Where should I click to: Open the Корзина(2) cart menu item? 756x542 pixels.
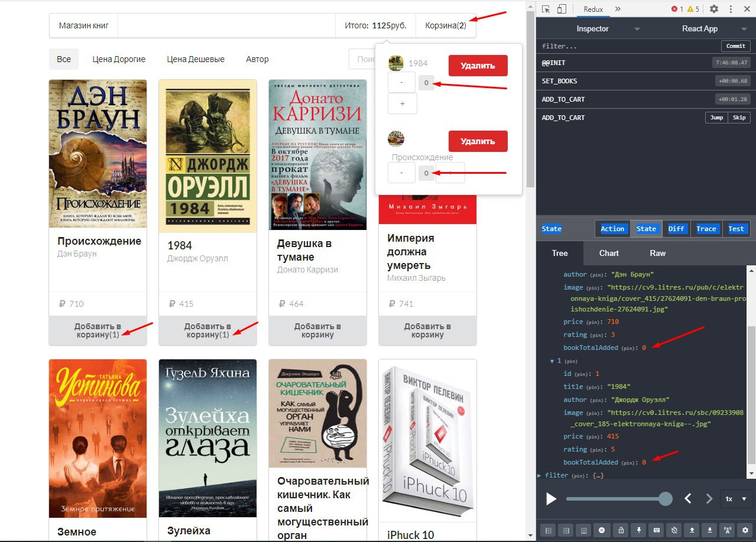[446, 25]
